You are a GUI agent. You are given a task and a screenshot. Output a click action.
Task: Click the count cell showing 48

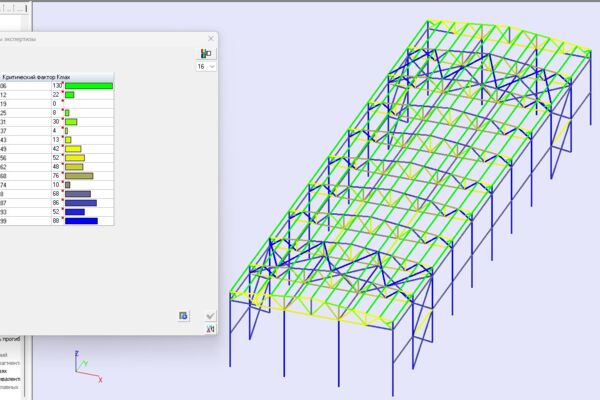pyautogui.click(x=58, y=167)
